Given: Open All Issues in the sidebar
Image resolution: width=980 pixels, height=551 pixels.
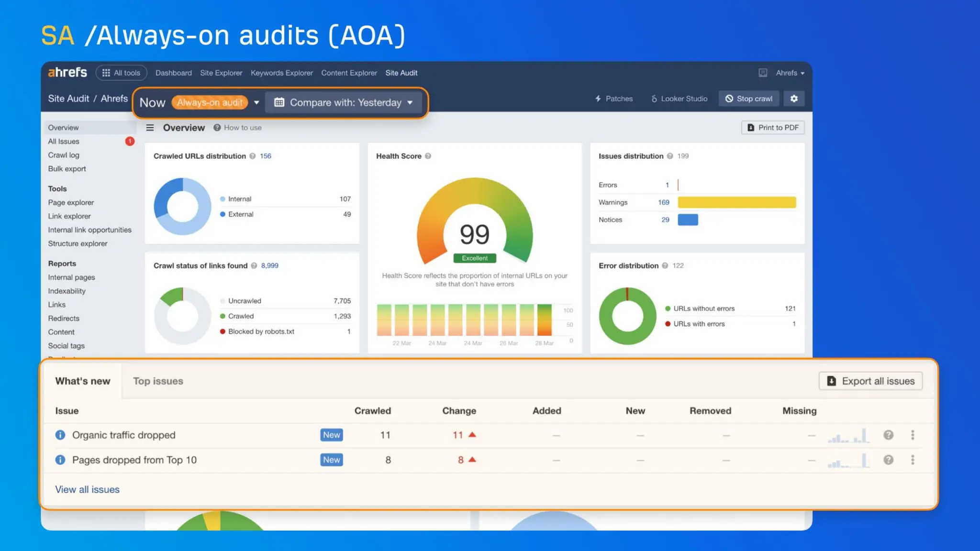Looking at the screenshot, I should coord(64,142).
